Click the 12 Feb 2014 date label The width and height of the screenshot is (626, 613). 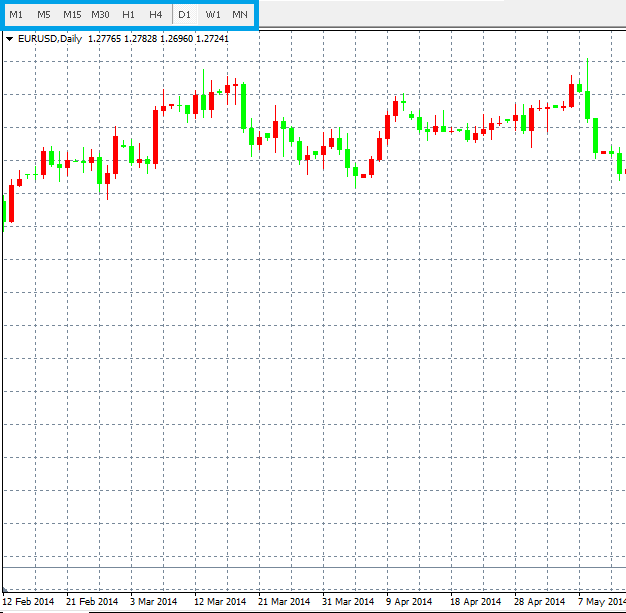28,602
